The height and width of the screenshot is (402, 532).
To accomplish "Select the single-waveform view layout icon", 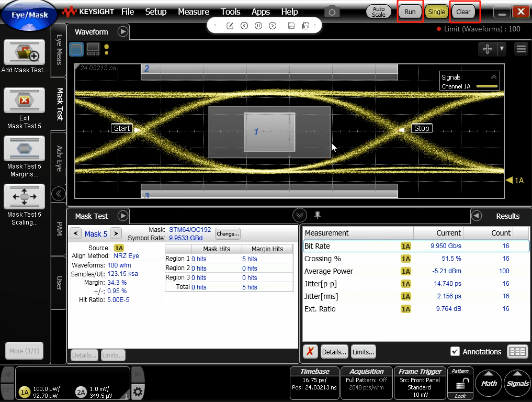I will [76, 49].
